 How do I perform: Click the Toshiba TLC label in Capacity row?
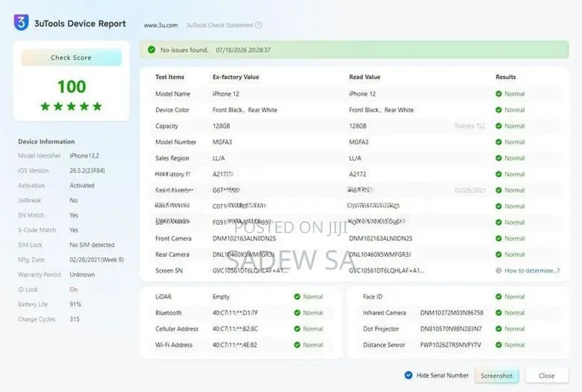point(470,126)
